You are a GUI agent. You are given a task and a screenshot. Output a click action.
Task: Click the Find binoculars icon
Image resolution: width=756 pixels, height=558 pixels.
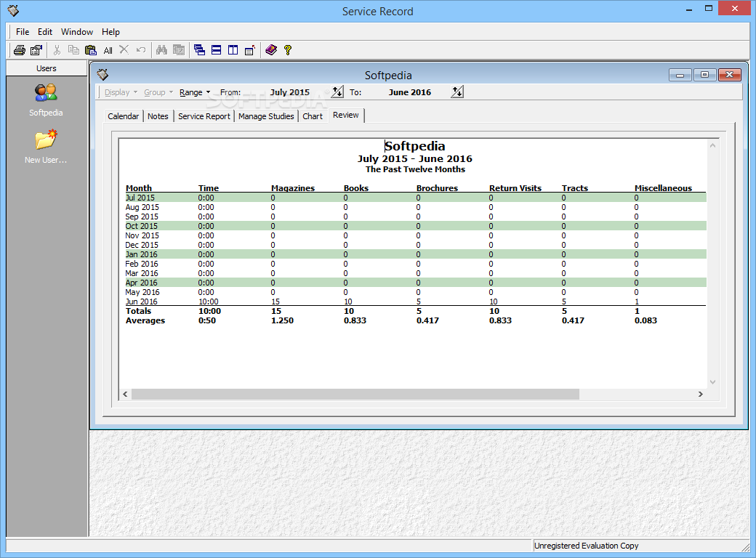click(161, 49)
